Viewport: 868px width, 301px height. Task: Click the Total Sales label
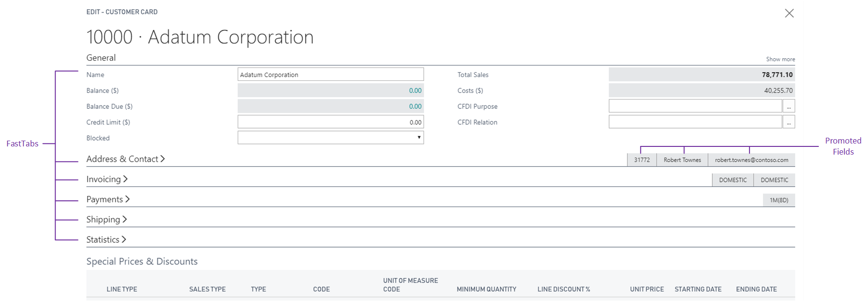(473, 75)
